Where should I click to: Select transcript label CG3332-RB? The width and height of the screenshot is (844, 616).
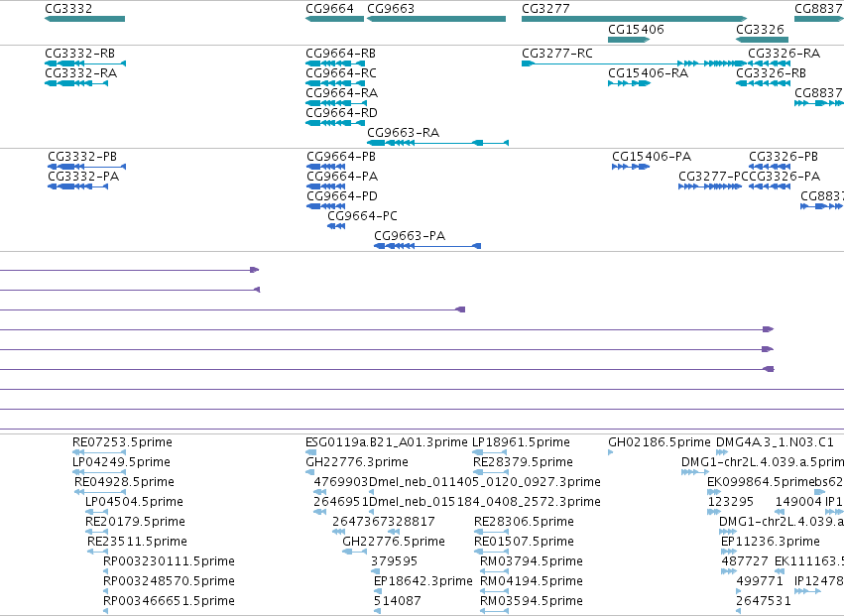click(x=79, y=54)
